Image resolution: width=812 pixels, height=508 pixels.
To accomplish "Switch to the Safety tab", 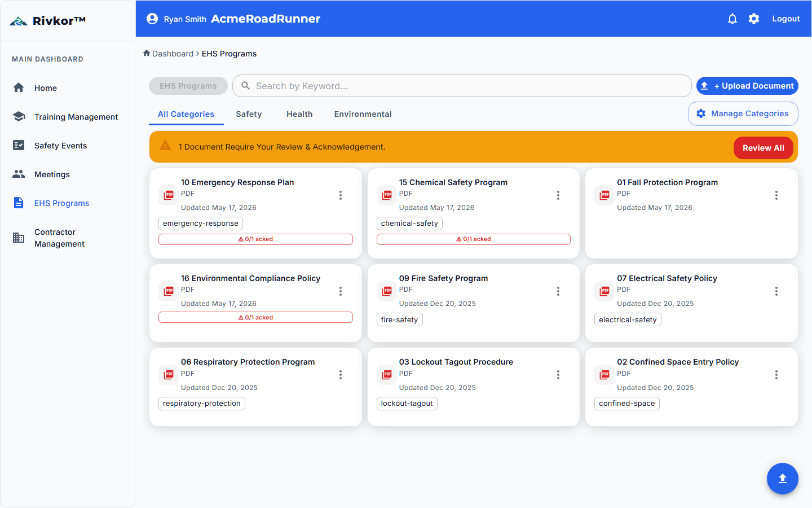I will click(x=249, y=114).
